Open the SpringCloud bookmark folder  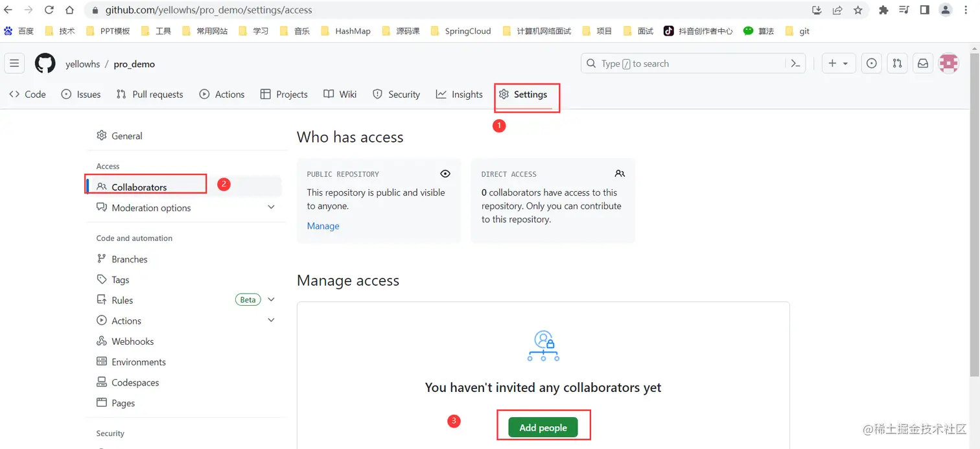(x=460, y=30)
